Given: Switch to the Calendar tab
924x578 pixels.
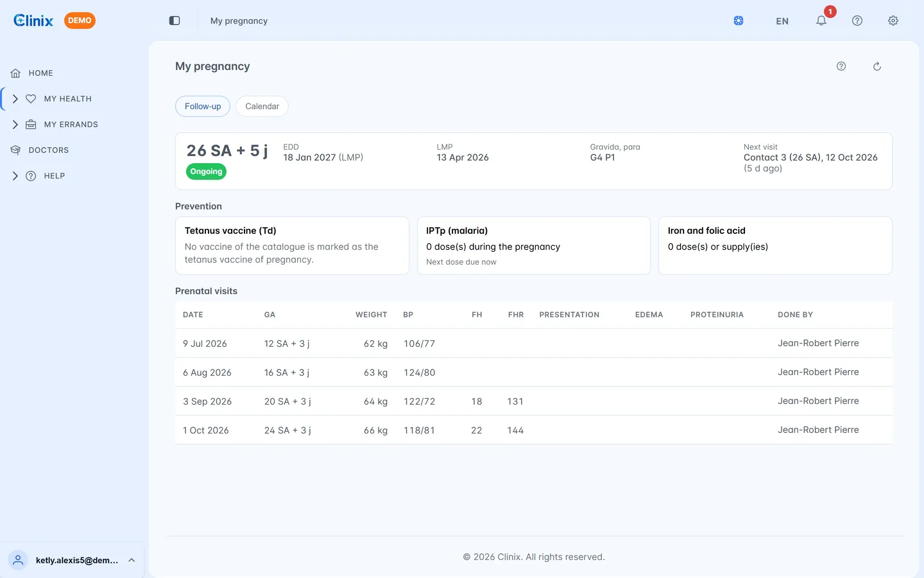Looking at the screenshot, I should click(262, 107).
